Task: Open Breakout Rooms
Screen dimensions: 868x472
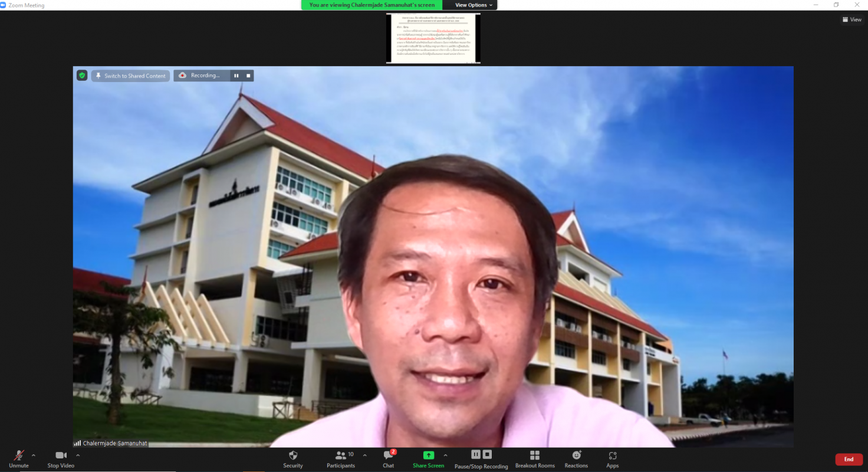Action: [x=534, y=458]
